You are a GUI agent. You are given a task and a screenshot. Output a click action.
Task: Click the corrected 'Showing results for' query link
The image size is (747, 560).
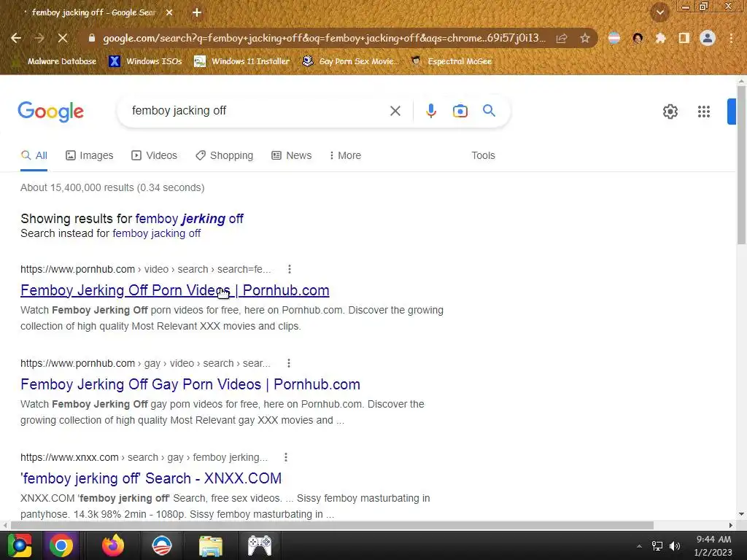coord(189,219)
